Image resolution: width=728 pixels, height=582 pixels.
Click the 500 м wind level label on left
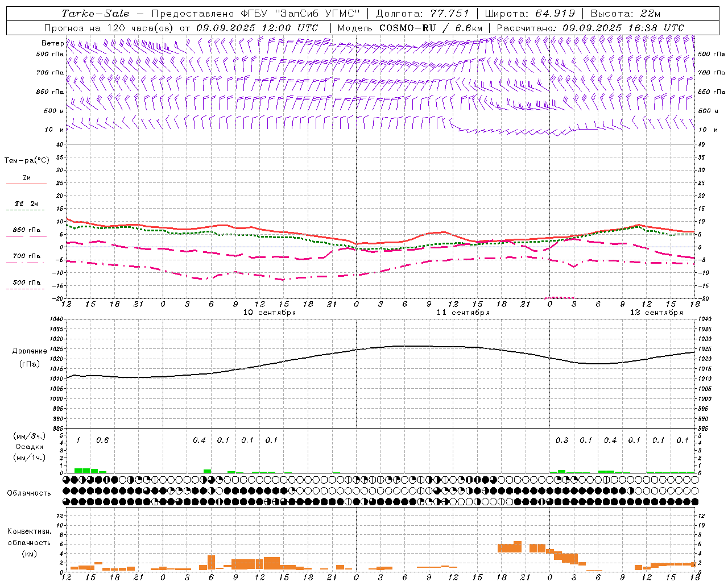[x=54, y=111]
